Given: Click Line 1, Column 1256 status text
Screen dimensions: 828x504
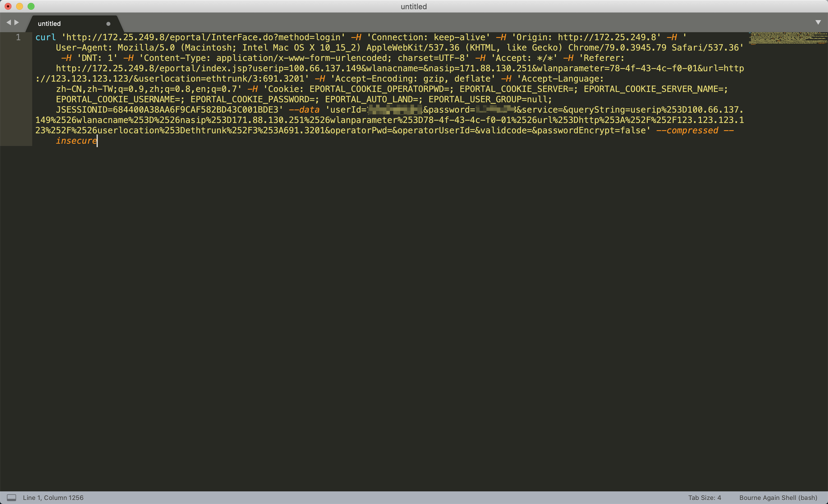Looking at the screenshot, I should point(53,497).
